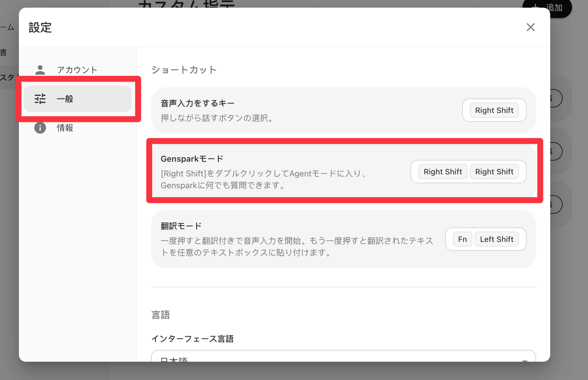
Task: Click the dropdown arrow of language selector
Action: tap(525, 361)
